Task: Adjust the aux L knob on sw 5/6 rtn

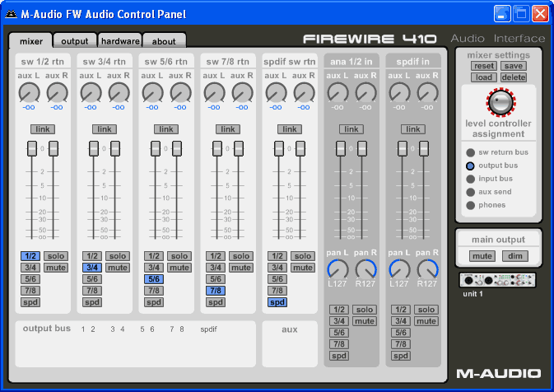Action: [x=152, y=92]
